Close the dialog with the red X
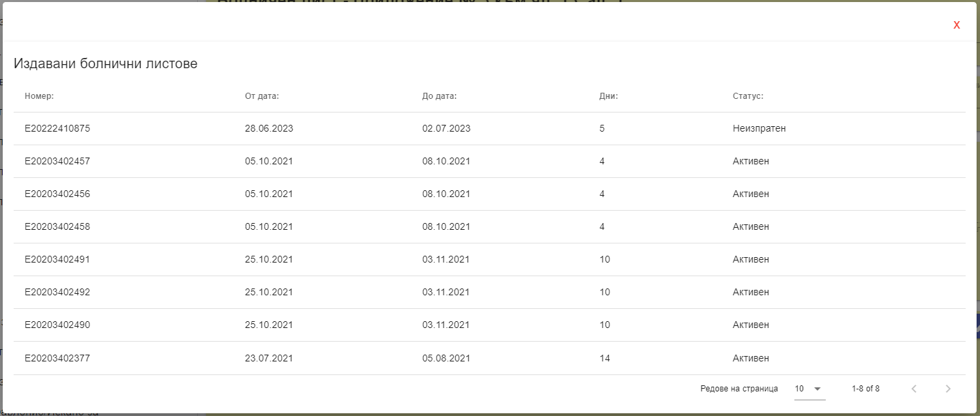The height and width of the screenshot is (416, 980). pyautogui.click(x=956, y=25)
